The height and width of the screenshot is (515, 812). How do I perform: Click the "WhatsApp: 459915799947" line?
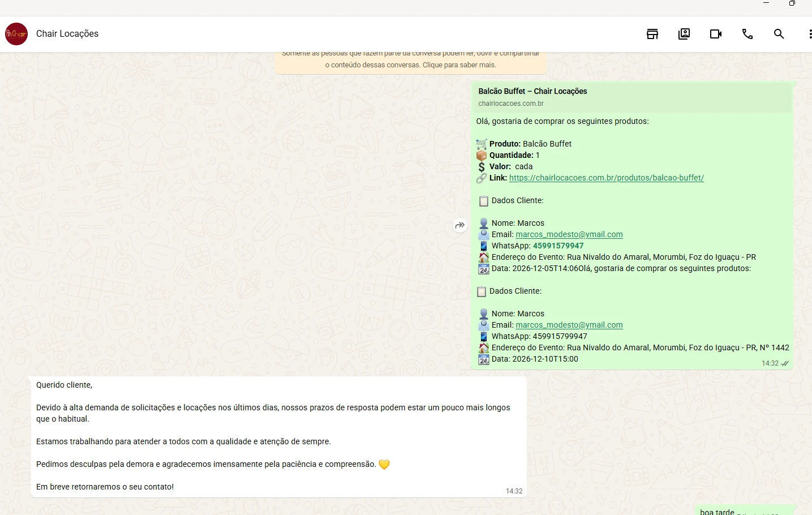tap(533, 336)
